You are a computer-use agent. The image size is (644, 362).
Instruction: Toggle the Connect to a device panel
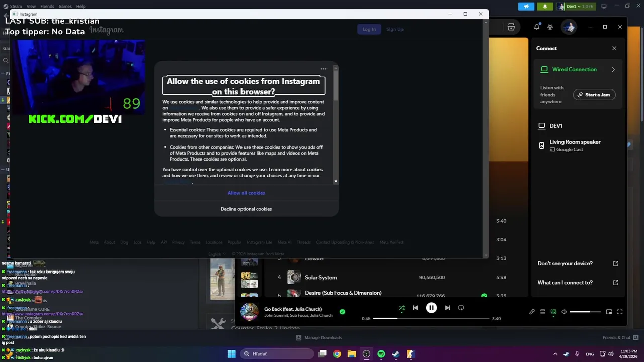(553, 312)
